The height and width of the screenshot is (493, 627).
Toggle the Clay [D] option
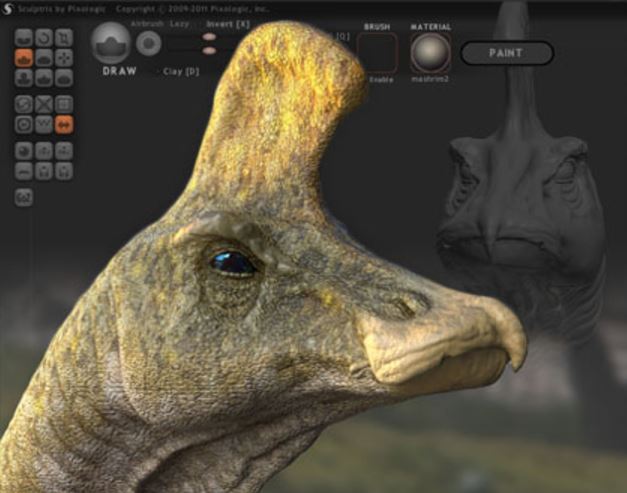click(181, 72)
